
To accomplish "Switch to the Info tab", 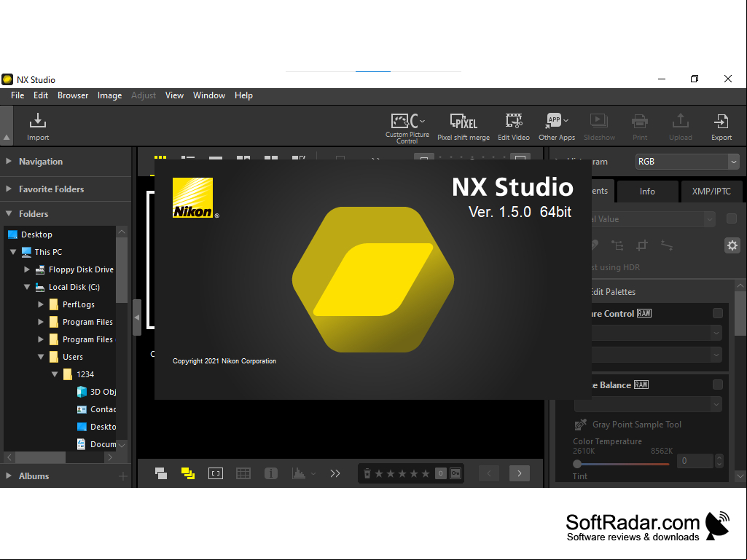I will (x=647, y=192).
